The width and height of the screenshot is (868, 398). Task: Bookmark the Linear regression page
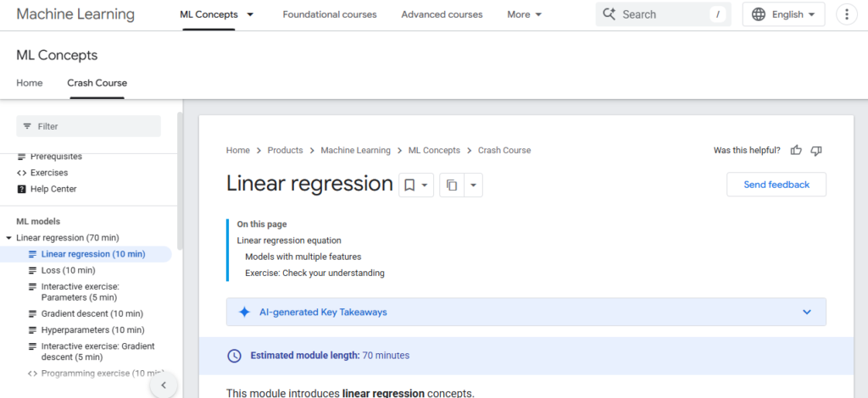409,185
